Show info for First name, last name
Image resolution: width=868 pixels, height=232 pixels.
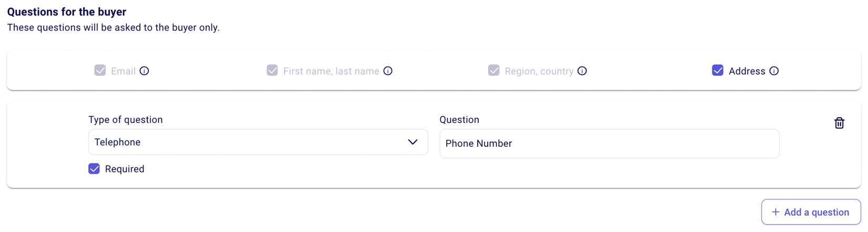pos(388,71)
